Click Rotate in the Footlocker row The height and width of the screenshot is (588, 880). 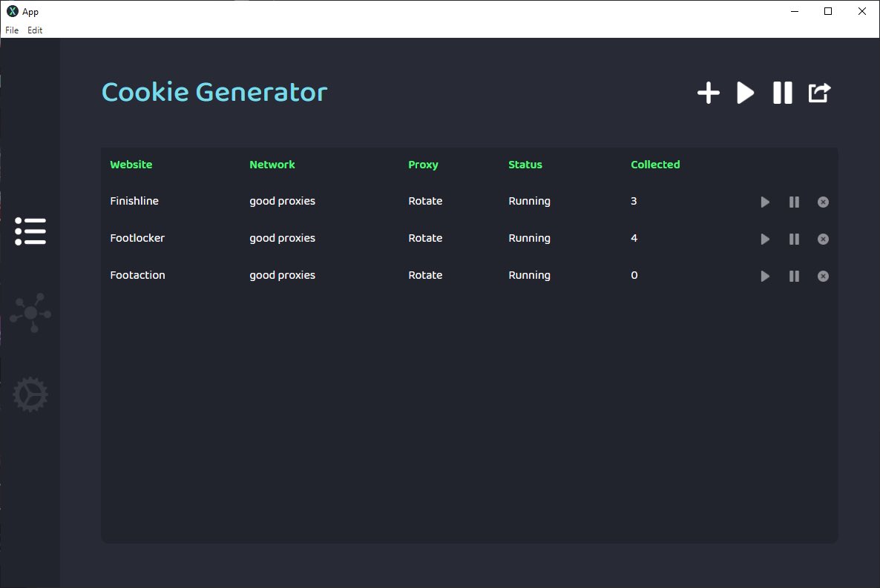(425, 238)
